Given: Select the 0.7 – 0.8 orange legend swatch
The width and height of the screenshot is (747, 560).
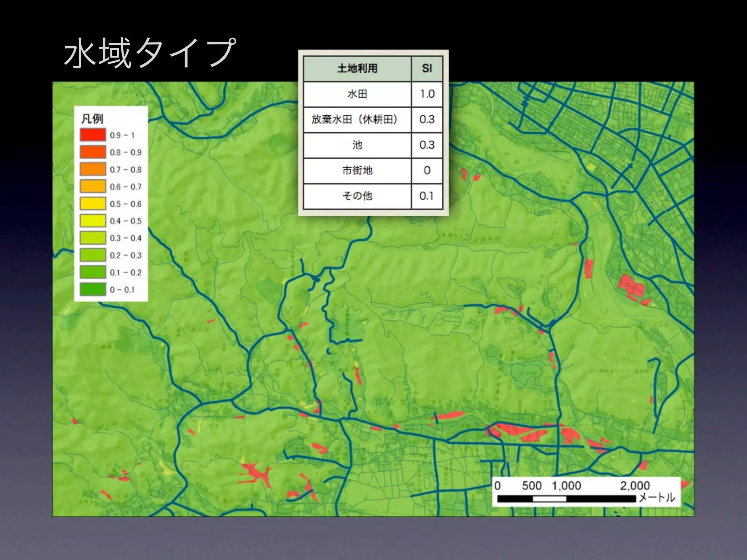Looking at the screenshot, I should pos(93,169).
